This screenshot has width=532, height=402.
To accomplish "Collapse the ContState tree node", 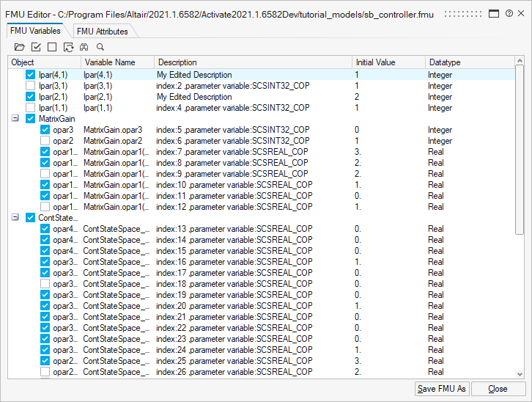I will [x=15, y=217].
